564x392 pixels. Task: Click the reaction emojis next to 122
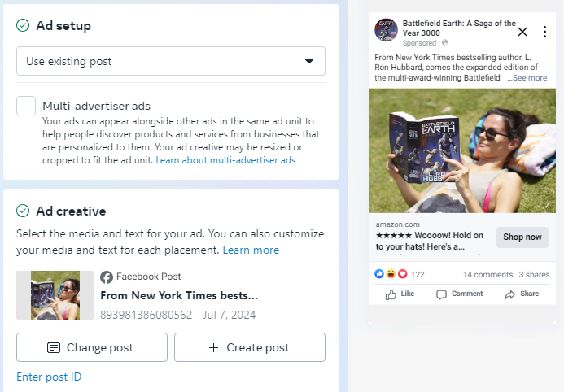coord(391,275)
